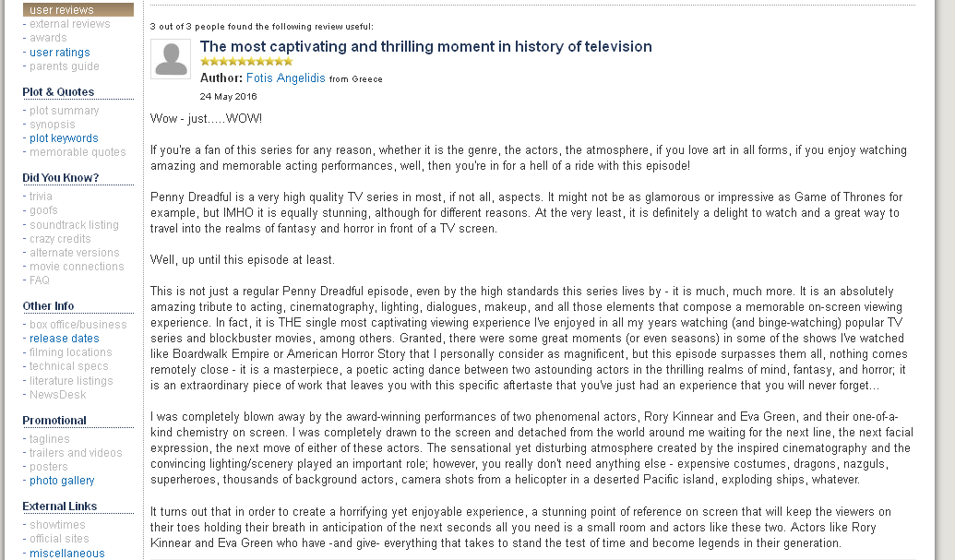Screen dimensions: 955x560
Task: Open the plot keywords link
Action: (64, 138)
